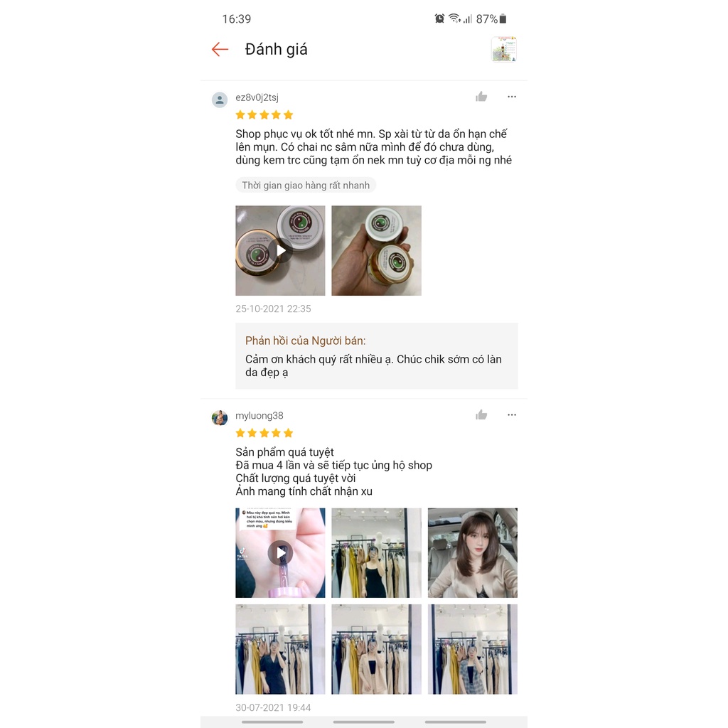Image resolution: width=728 pixels, height=728 pixels.
Task: Tap the alarm icon in status bar
Action: point(439,18)
